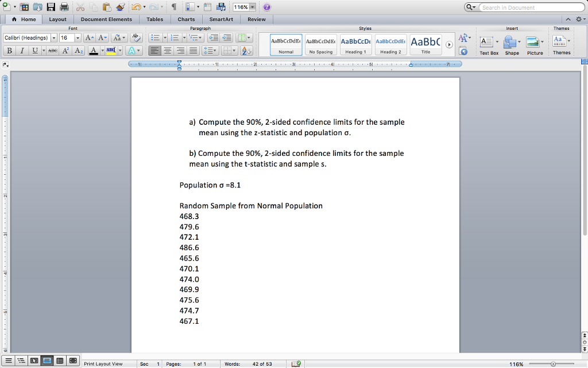Toggle subscript formatting
Viewport: 588px width, 368px height.
click(x=79, y=50)
